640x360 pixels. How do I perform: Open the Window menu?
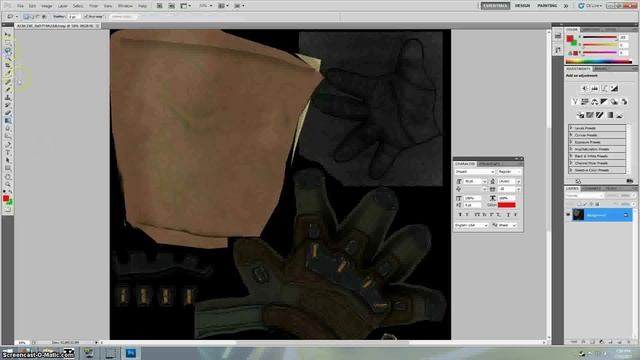tap(125, 6)
